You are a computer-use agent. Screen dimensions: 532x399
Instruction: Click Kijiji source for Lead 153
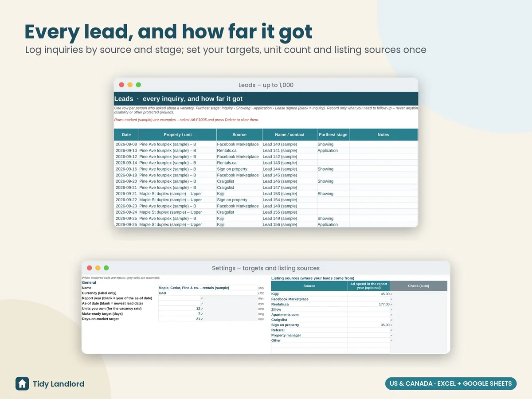pyautogui.click(x=239, y=194)
